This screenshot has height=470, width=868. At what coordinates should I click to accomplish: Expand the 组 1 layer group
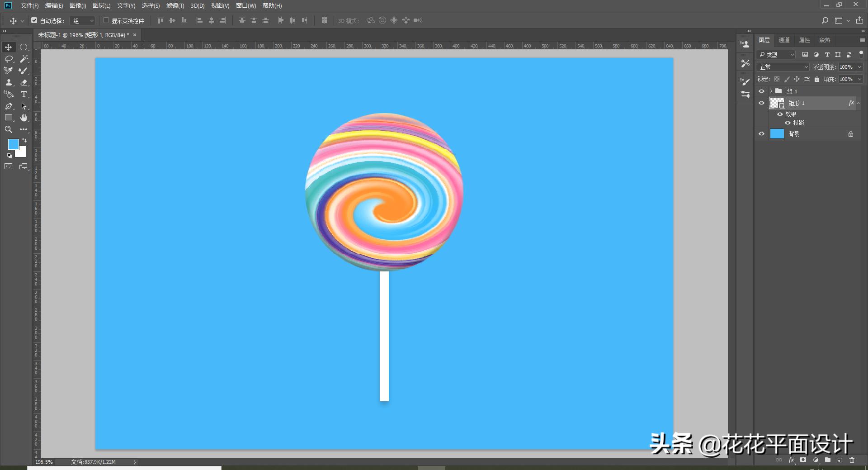pyautogui.click(x=771, y=91)
